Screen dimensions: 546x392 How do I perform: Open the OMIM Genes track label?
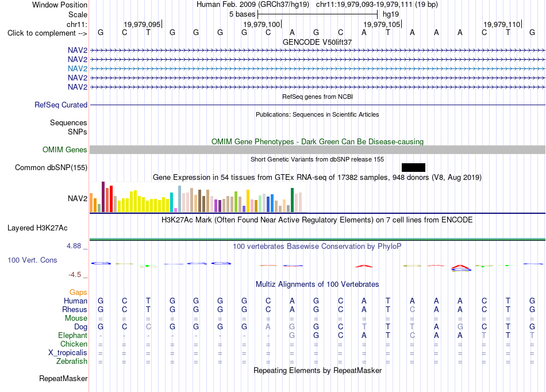[65, 149]
